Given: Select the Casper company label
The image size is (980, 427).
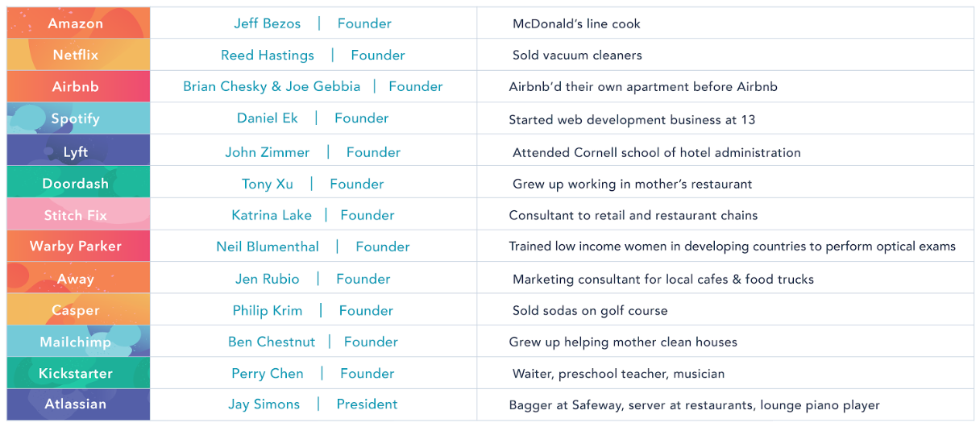Looking at the screenshot, I should coord(76,310).
